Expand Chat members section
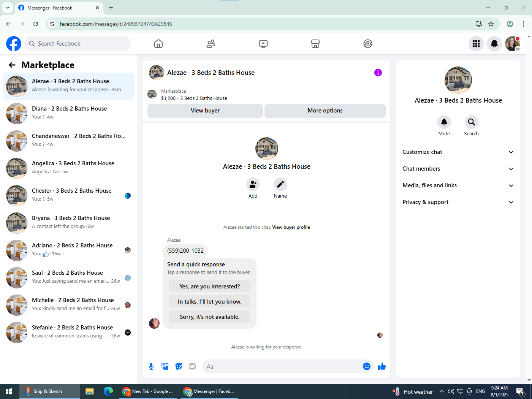Image resolution: width=532 pixels, height=399 pixels. point(458,169)
